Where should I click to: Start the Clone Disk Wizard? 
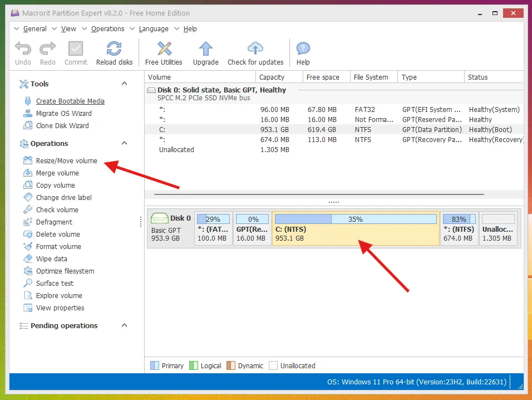(62, 126)
